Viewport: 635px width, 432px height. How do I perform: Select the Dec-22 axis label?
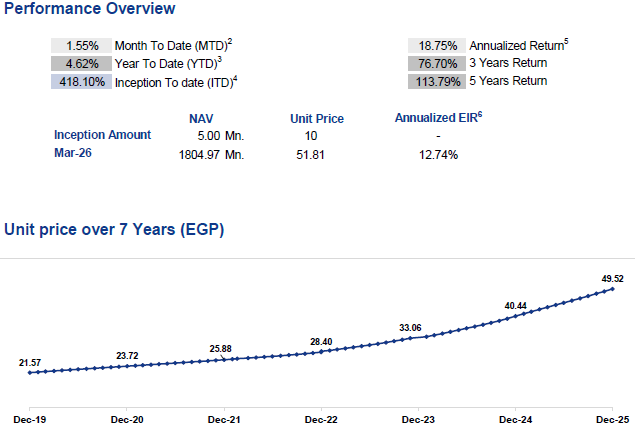pos(321,419)
